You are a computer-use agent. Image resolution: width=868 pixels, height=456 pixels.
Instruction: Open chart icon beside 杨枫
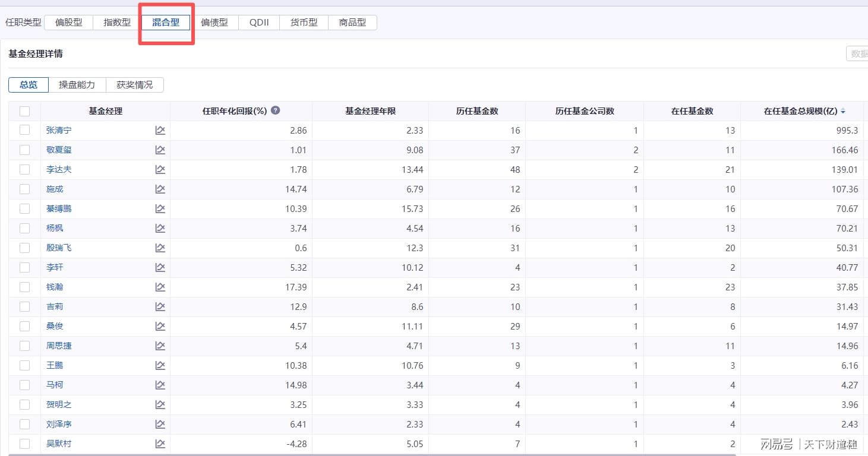coord(160,228)
